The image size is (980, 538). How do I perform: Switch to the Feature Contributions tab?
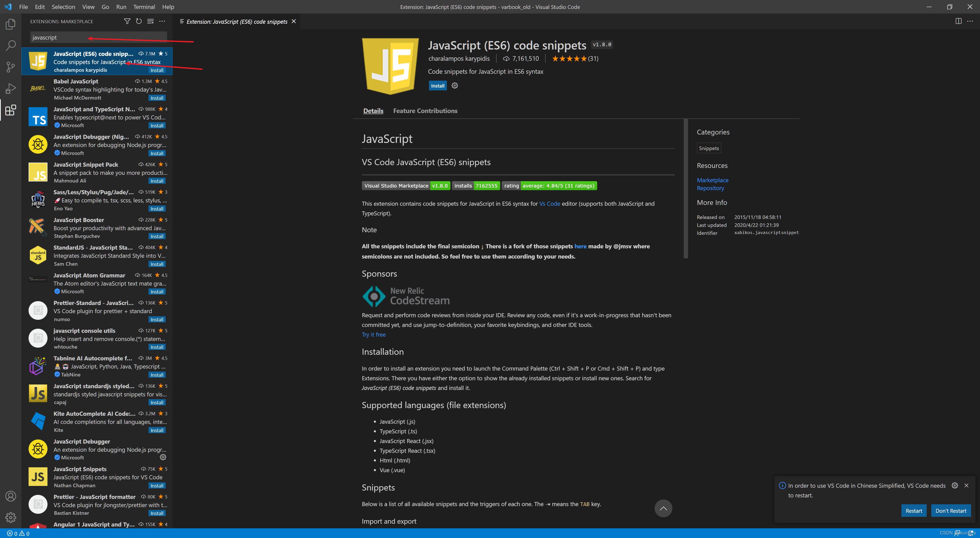click(x=425, y=111)
